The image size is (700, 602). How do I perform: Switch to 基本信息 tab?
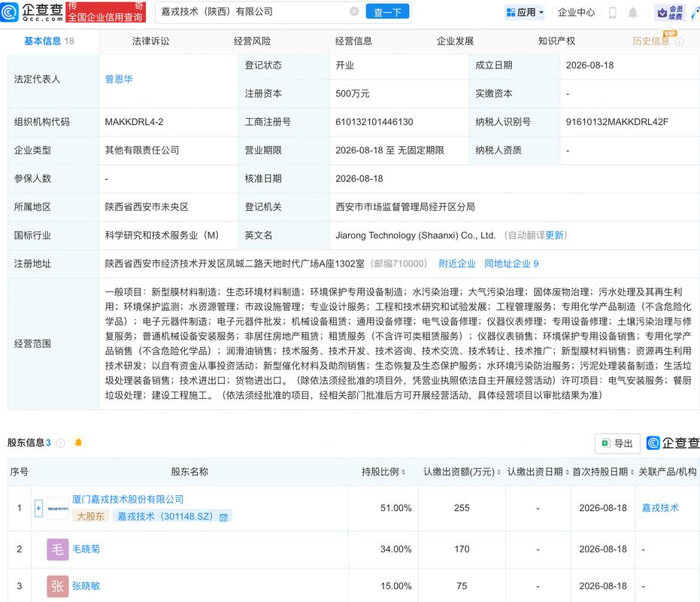pos(49,41)
